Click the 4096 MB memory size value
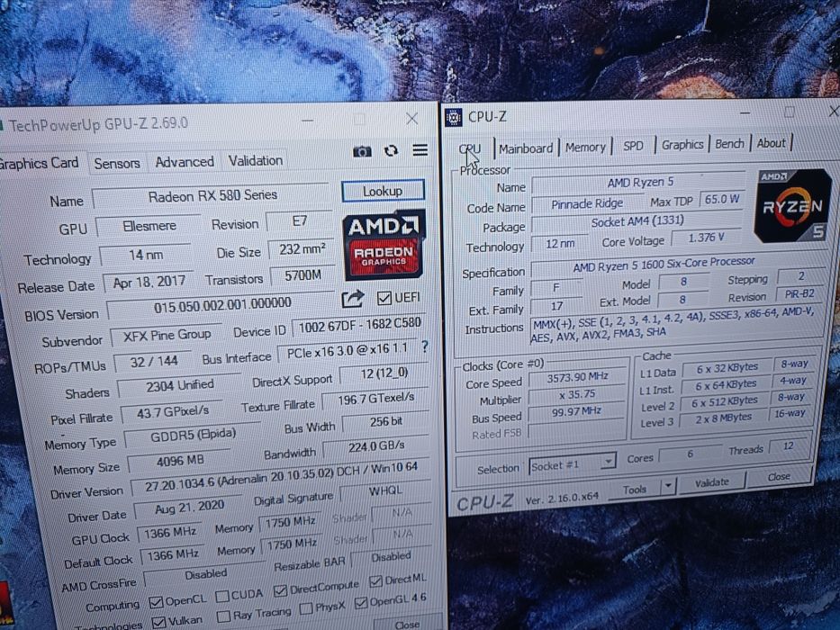The image size is (840, 630). [180, 461]
